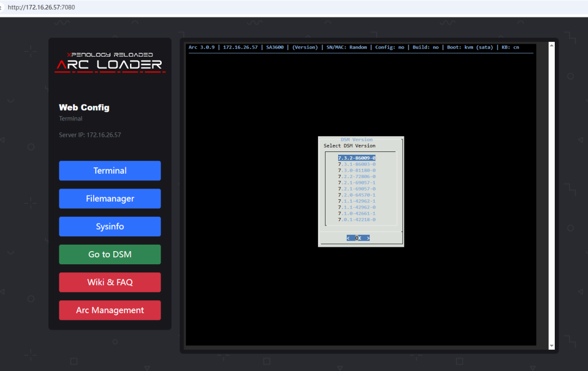Image resolution: width=588 pixels, height=371 pixels.
Task: Select DSM version 7.2.1-69057-1
Action: tap(357, 183)
